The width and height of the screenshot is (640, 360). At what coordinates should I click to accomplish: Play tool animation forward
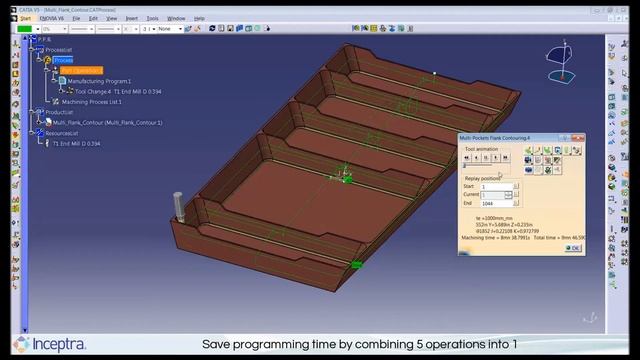[x=496, y=158]
